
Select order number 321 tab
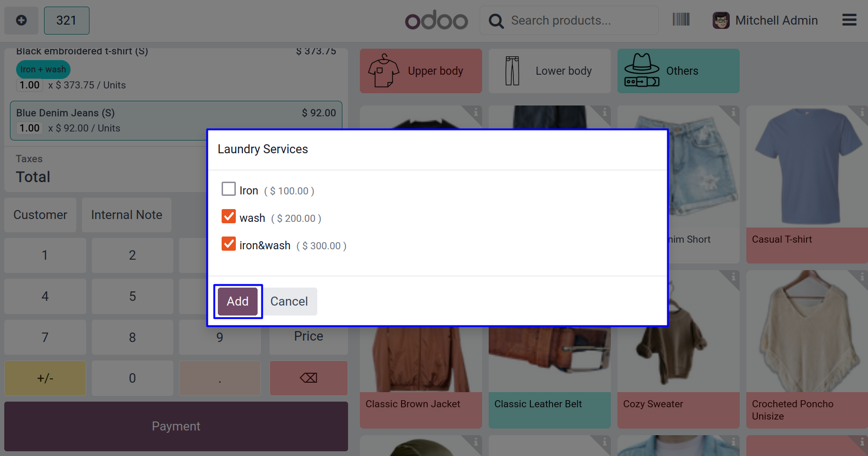[x=66, y=20]
